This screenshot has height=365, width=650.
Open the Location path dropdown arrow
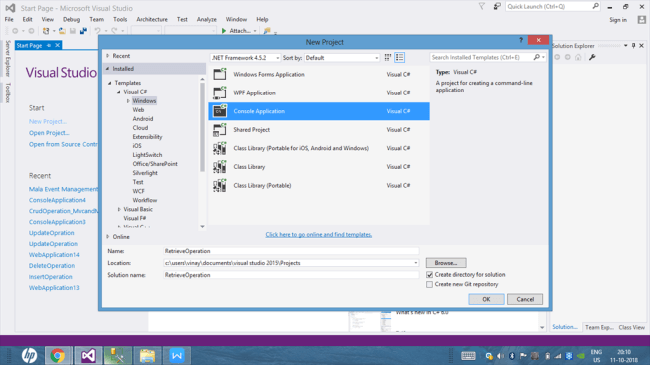click(415, 263)
